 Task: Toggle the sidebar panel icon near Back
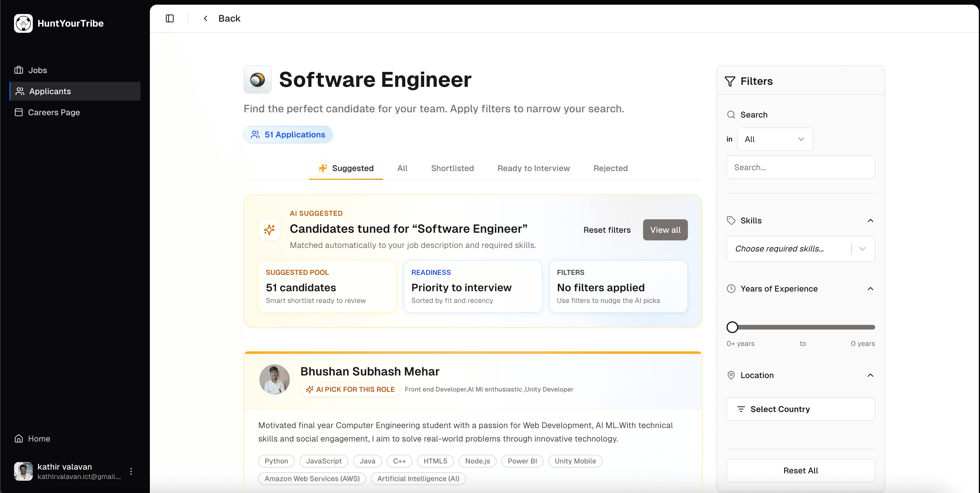tap(170, 18)
